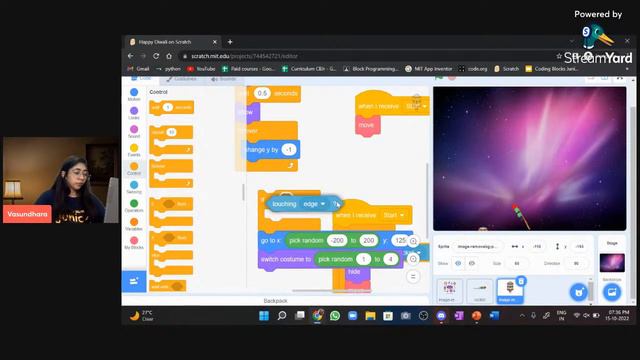Image resolution: width=640 pixels, height=360 pixels.
Task: Select the rocket sprite thumbnail
Action: tap(480, 291)
